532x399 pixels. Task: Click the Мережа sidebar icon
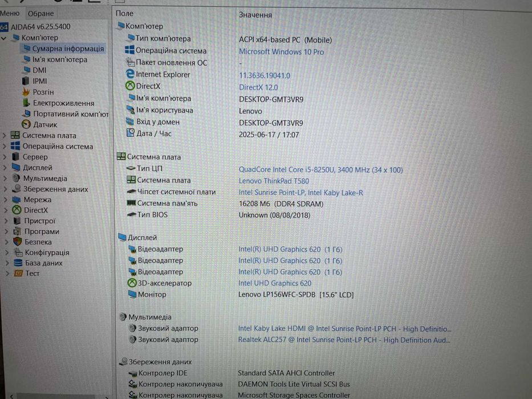coord(17,199)
